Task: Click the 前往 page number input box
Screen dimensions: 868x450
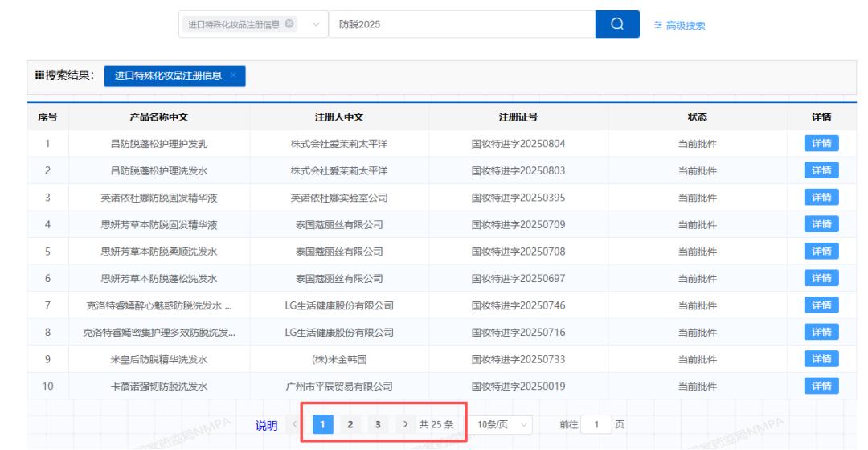Action: coord(596,424)
